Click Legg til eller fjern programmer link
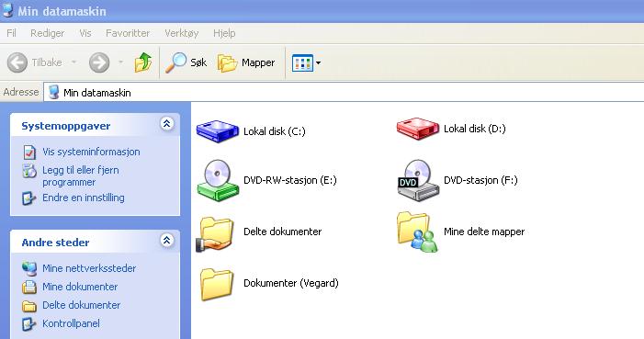This screenshot has height=339, width=644. (81, 175)
